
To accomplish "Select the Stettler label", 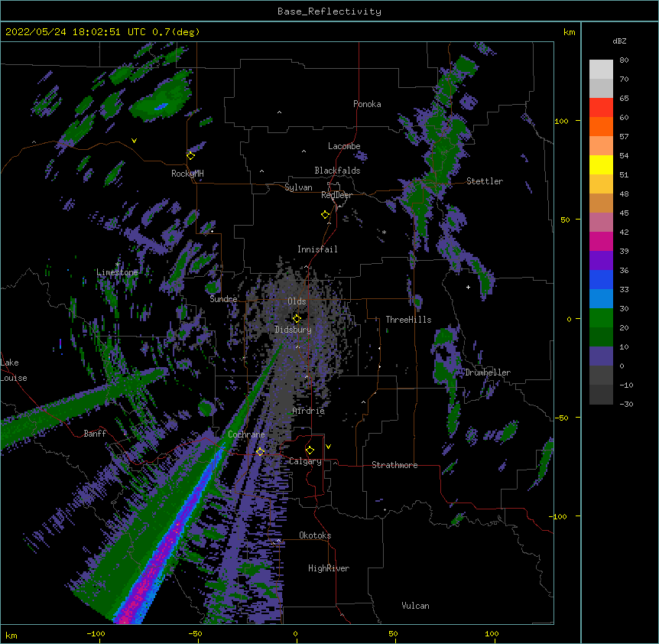I will [x=485, y=181].
